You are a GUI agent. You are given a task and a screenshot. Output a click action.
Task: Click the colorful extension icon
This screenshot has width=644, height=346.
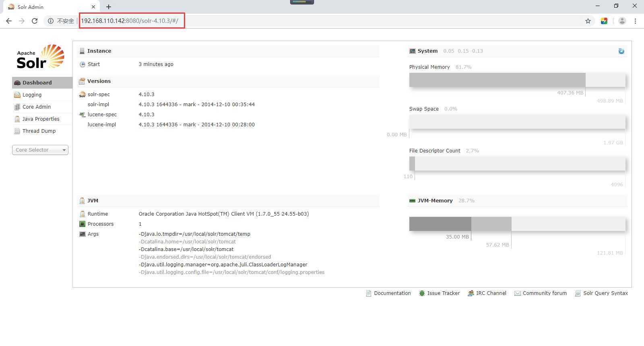coord(604,21)
